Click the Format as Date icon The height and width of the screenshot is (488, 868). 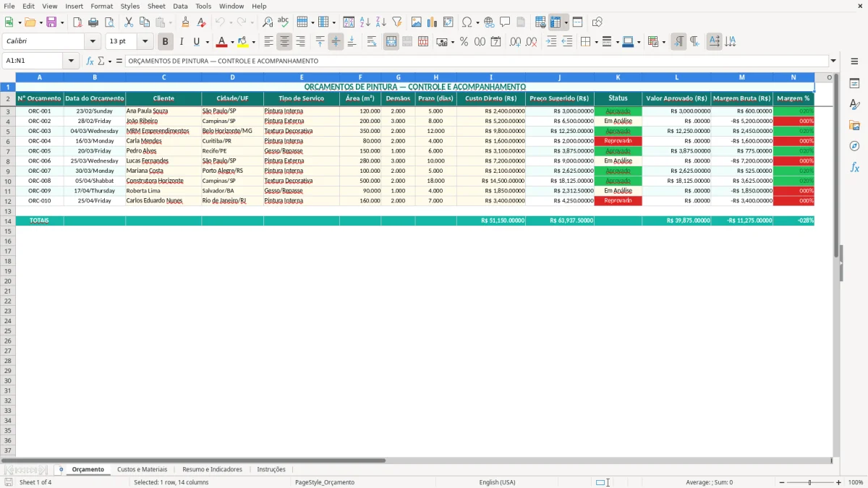pos(495,42)
